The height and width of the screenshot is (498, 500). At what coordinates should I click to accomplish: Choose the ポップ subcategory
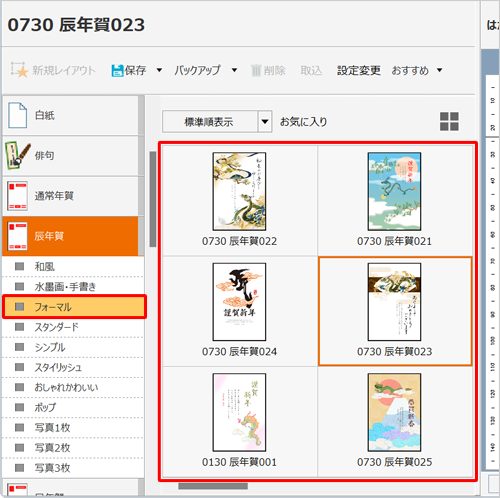(x=73, y=407)
